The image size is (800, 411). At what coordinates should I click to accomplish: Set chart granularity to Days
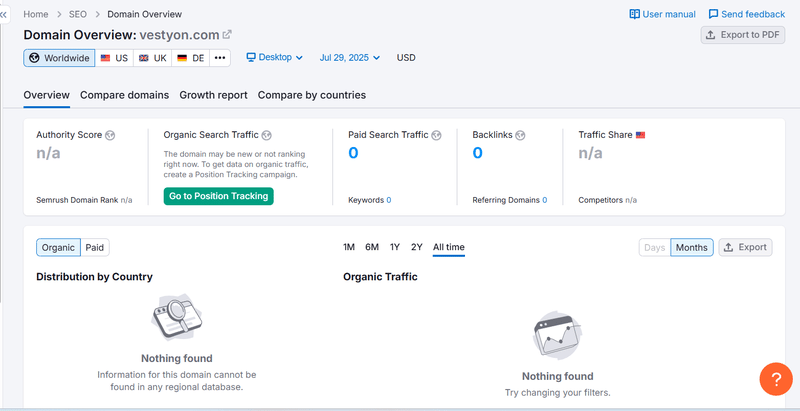[655, 247]
